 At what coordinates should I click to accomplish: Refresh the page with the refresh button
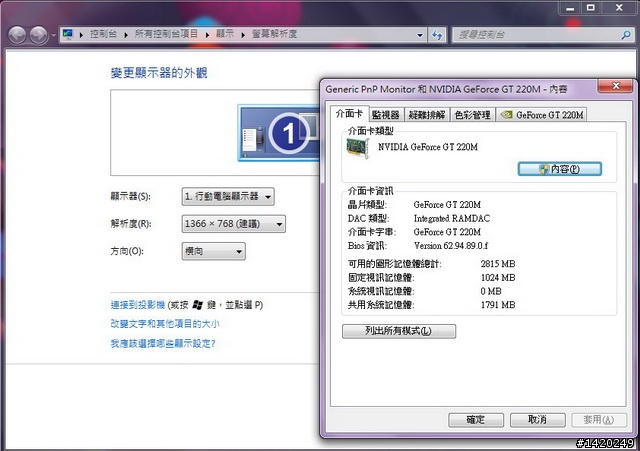pyautogui.click(x=437, y=35)
